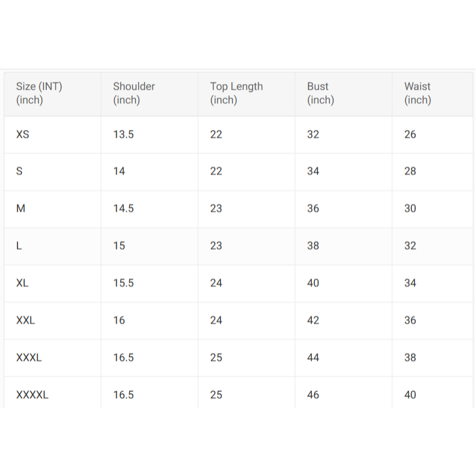Select the XXXL size row label
This screenshot has height=476, width=476.
[x=29, y=358]
